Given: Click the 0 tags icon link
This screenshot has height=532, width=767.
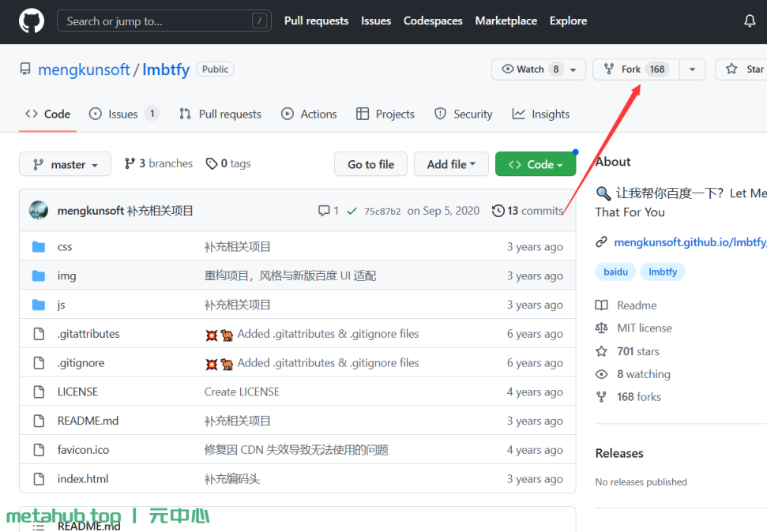Looking at the screenshot, I should point(212,163).
